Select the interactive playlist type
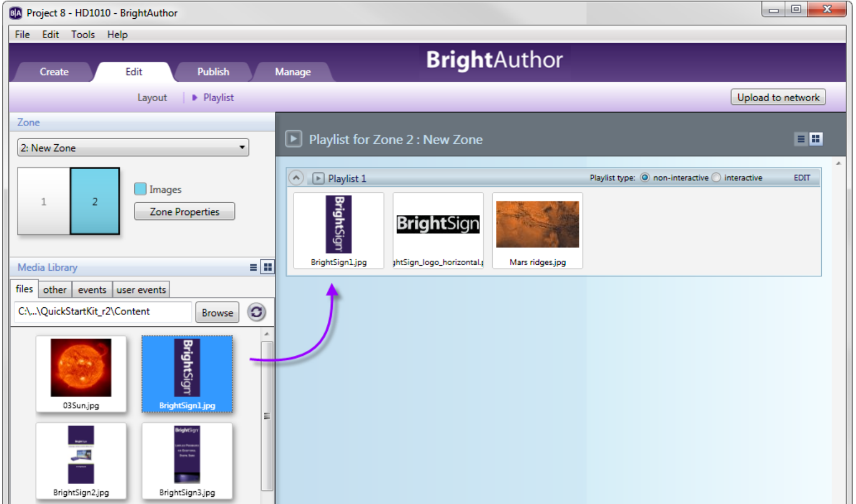Screen dimensions: 856x504 click(717, 177)
